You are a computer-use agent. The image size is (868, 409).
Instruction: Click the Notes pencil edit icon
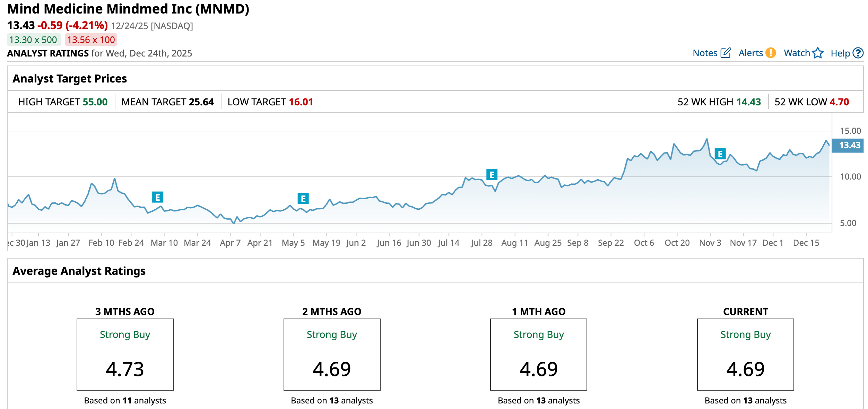pos(726,53)
